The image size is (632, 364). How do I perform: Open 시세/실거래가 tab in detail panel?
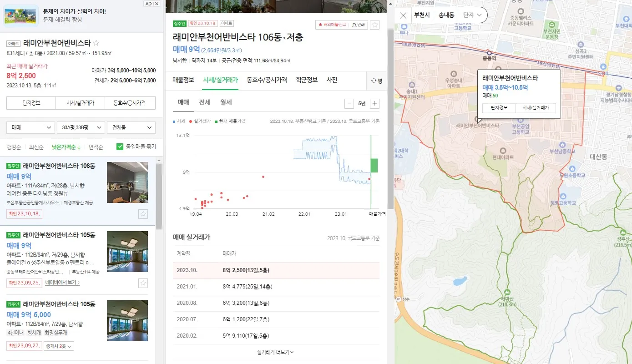coord(221,80)
